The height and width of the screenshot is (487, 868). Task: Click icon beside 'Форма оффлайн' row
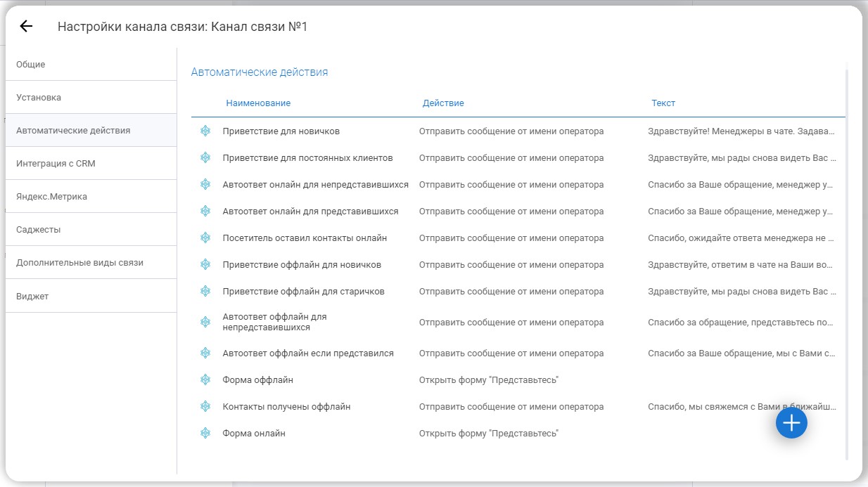205,379
